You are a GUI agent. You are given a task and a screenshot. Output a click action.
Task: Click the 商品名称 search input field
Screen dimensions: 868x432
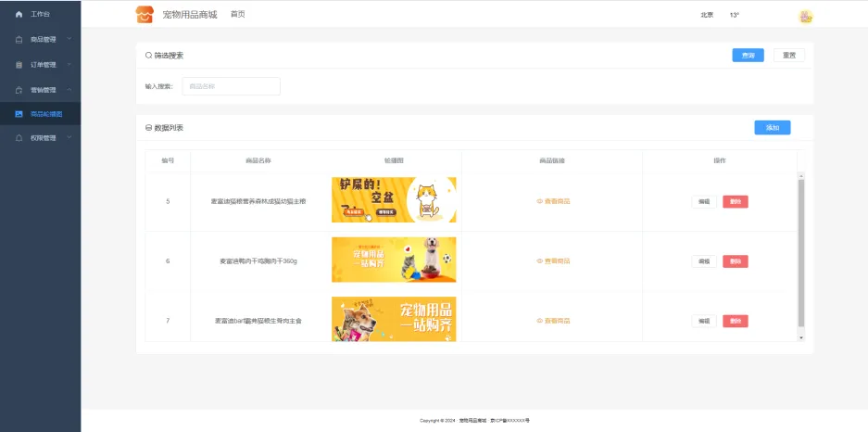[x=231, y=86]
